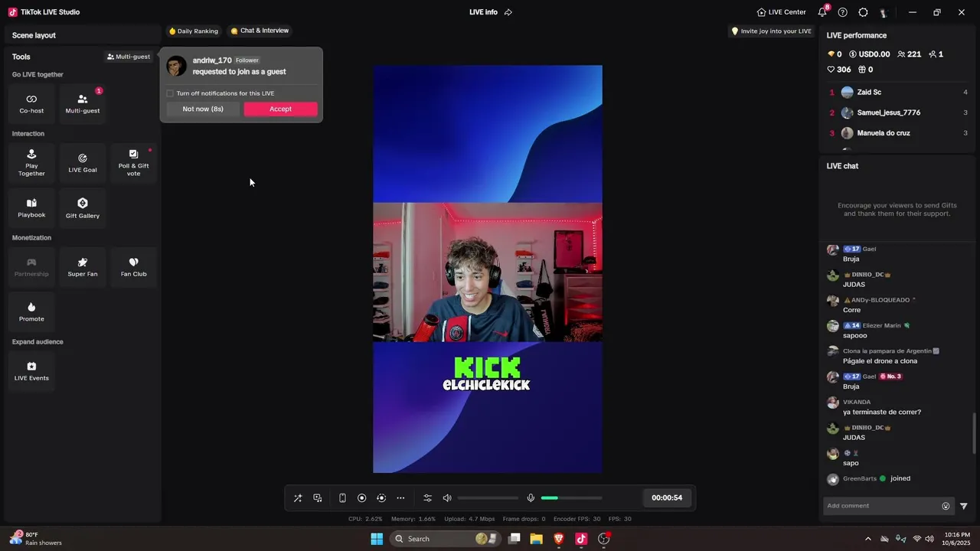Switch to portrait phone layout icon
The width and height of the screenshot is (980, 551).
342,498
